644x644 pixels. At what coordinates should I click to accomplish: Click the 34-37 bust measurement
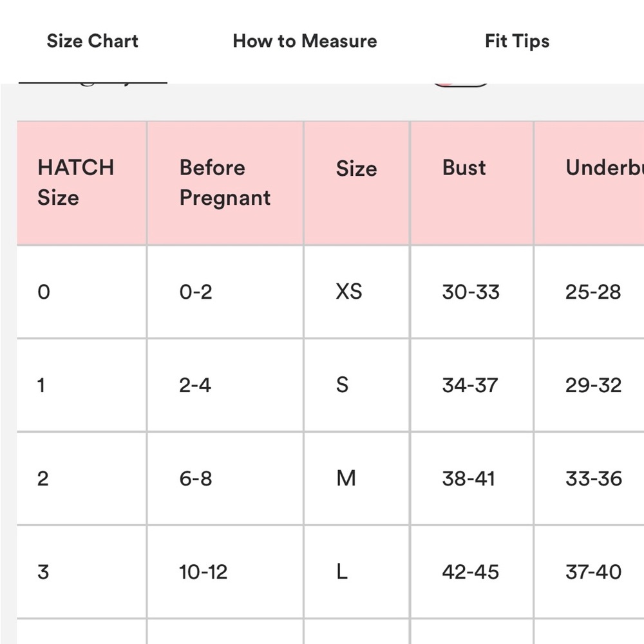click(x=471, y=385)
